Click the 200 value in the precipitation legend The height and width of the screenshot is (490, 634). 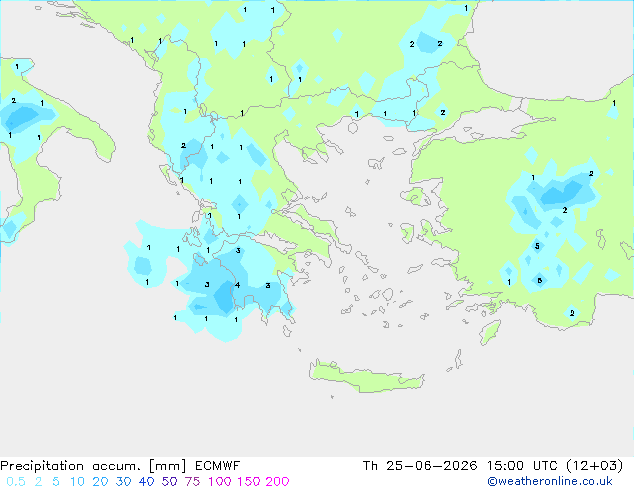pyautogui.click(x=277, y=482)
